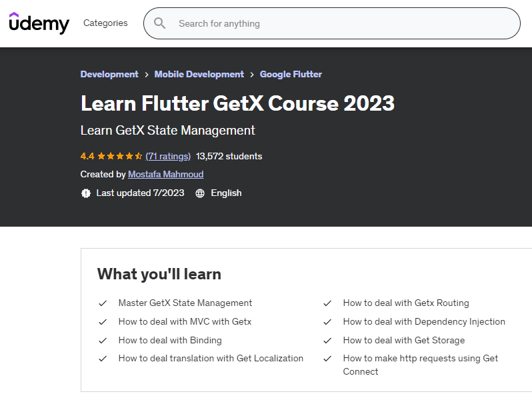Click the 4.4 rating number
The width and height of the screenshot is (532, 398).
click(87, 157)
